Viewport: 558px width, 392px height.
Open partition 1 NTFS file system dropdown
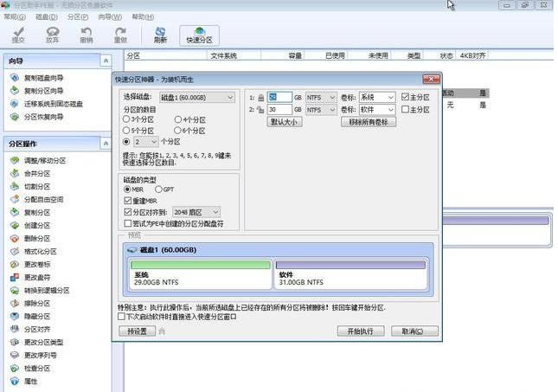tap(321, 97)
